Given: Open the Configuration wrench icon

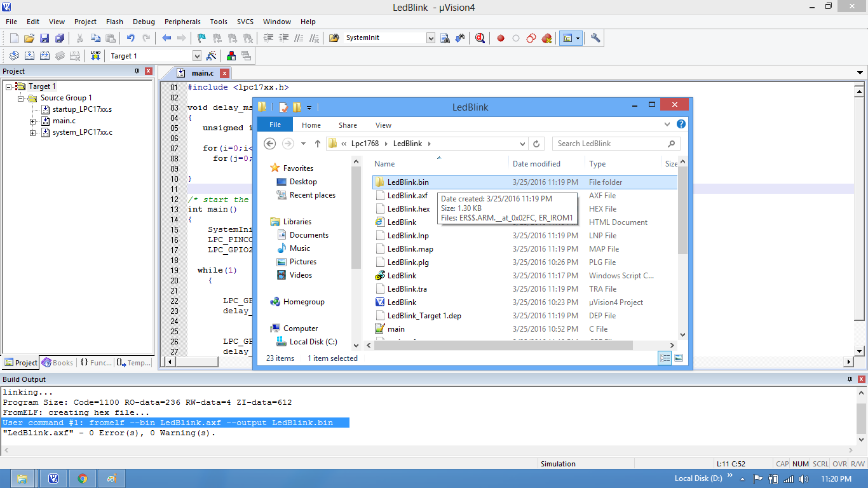Looking at the screenshot, I should (x=595, y=38).
